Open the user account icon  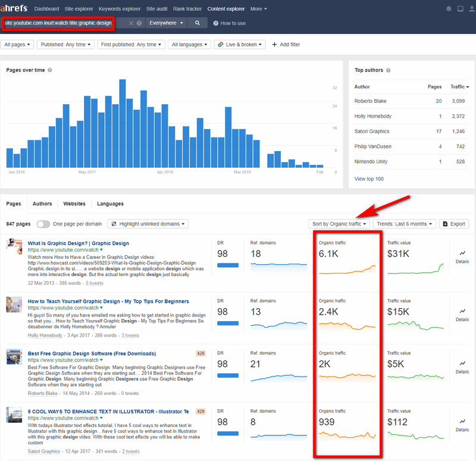472,9
